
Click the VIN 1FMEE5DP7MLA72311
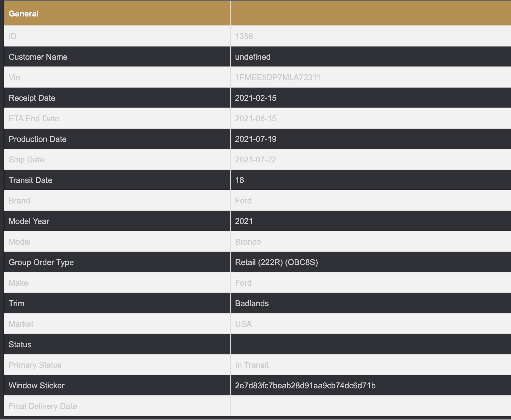(278, 77)
